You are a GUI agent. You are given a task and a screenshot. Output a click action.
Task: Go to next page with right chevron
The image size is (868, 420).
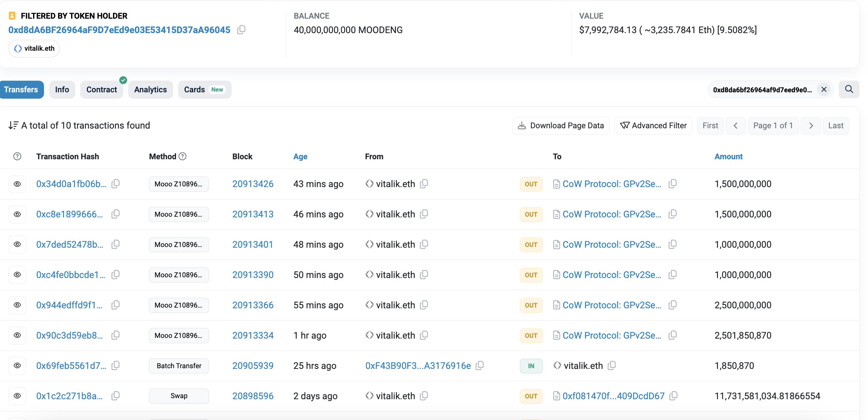click(x=811, y=126)
